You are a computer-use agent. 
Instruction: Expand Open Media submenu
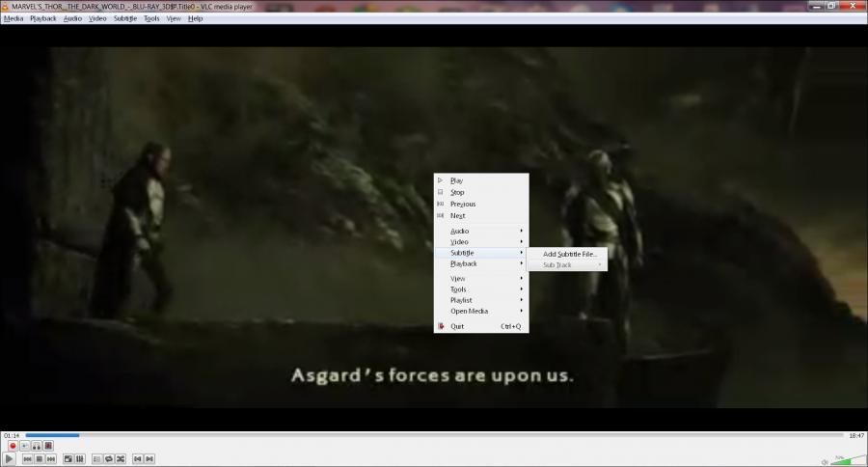pyautogui.click(x=481, y=312)
